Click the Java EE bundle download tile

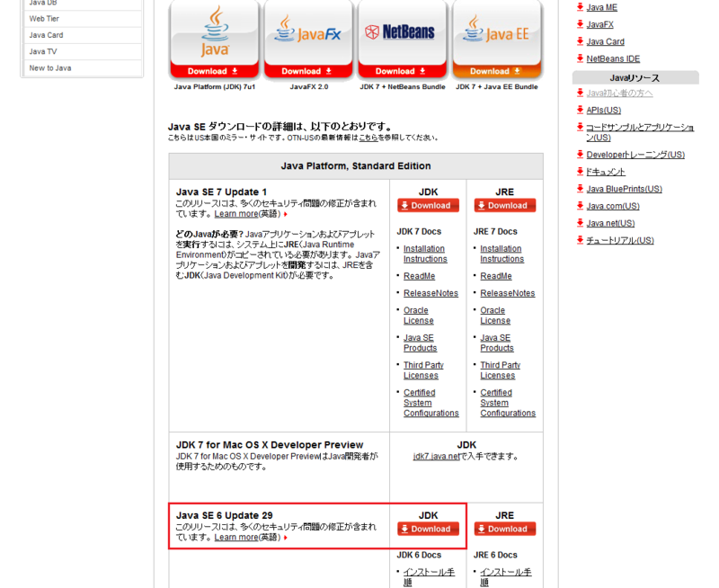click(x=497, y=40)
